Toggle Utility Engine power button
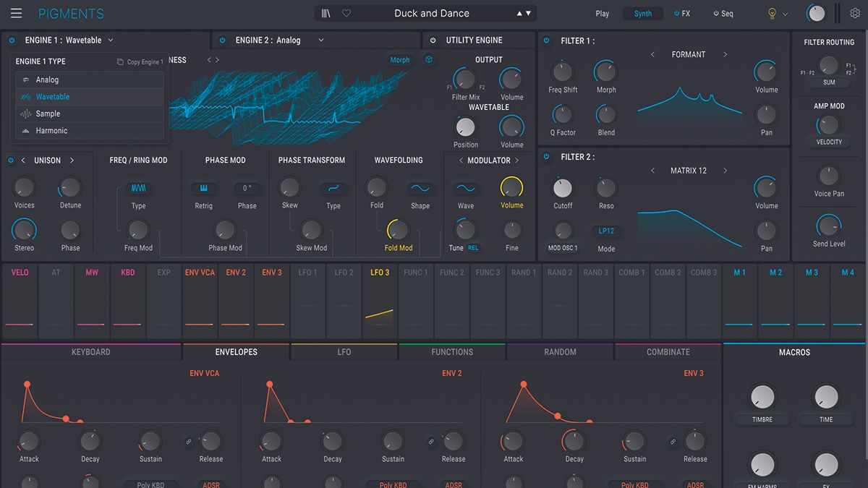The width and height of the screenshot is (868, 488). (433, 40)
